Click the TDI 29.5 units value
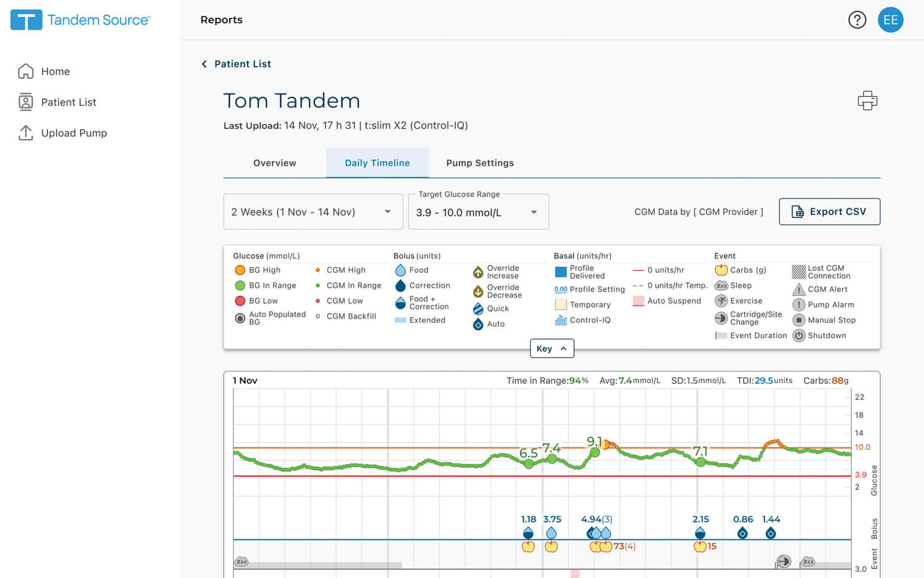This screenshot has height=578, width=924. [773, 380]
